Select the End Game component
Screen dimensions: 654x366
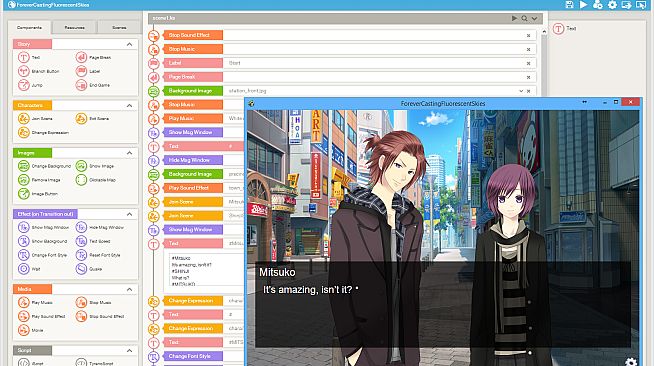[x=93, y=85]
